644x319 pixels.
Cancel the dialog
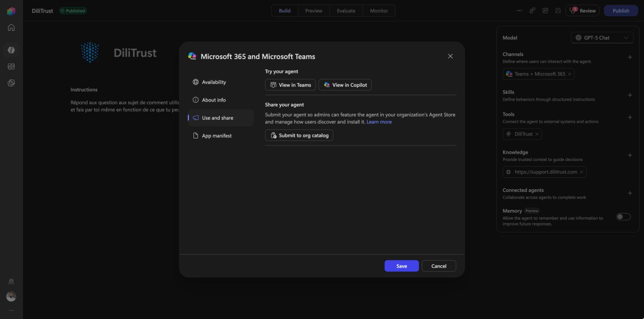tap(439, 266)
